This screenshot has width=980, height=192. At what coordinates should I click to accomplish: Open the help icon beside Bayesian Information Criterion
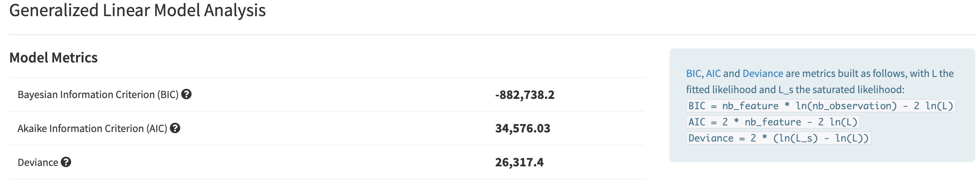(187, 94)
